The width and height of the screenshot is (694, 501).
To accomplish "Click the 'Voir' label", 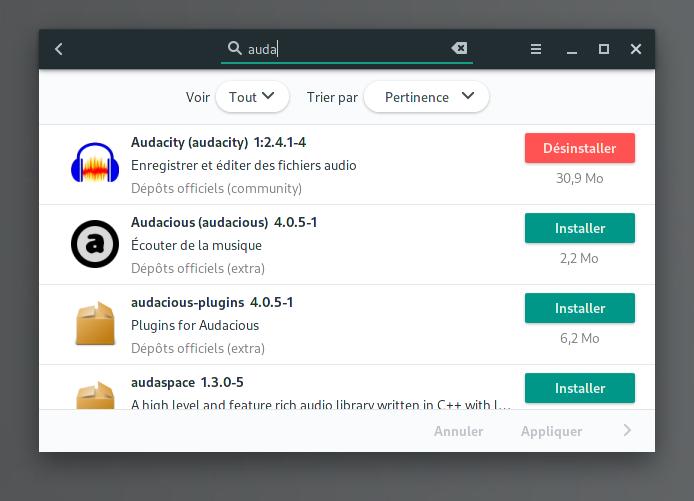I will (198, 97).
